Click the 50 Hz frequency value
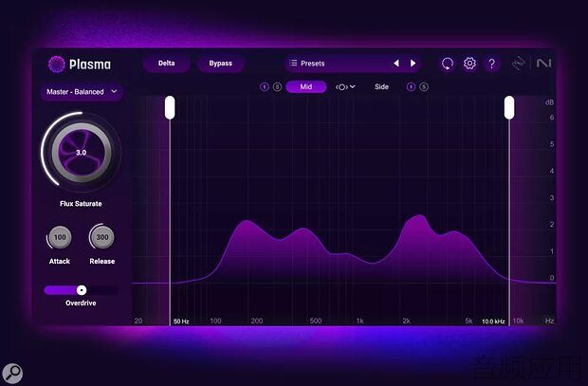The width and height of the screenshot is (588, 386). pos(181,322)
